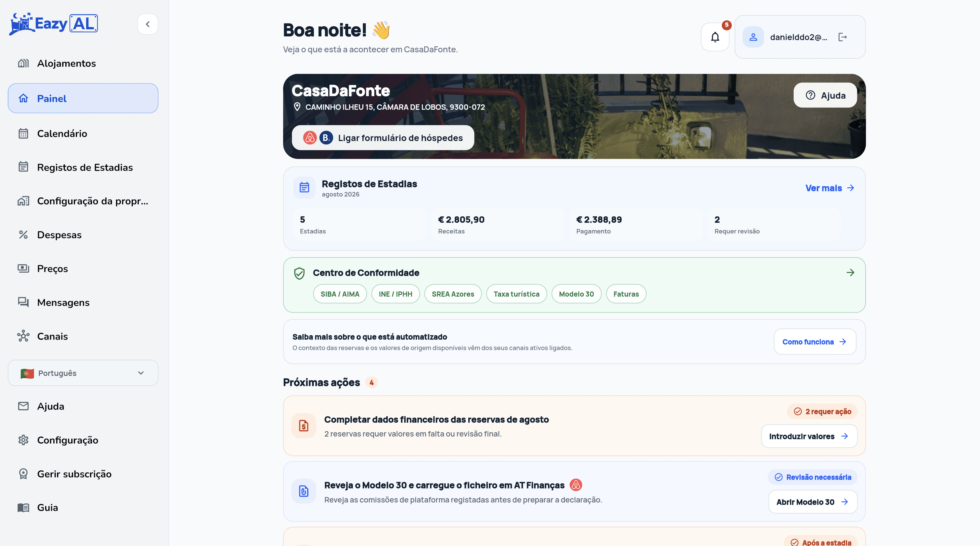980x546 pixels.
Task: Click the Booking.com icon in guest form button
Action: 326,138
